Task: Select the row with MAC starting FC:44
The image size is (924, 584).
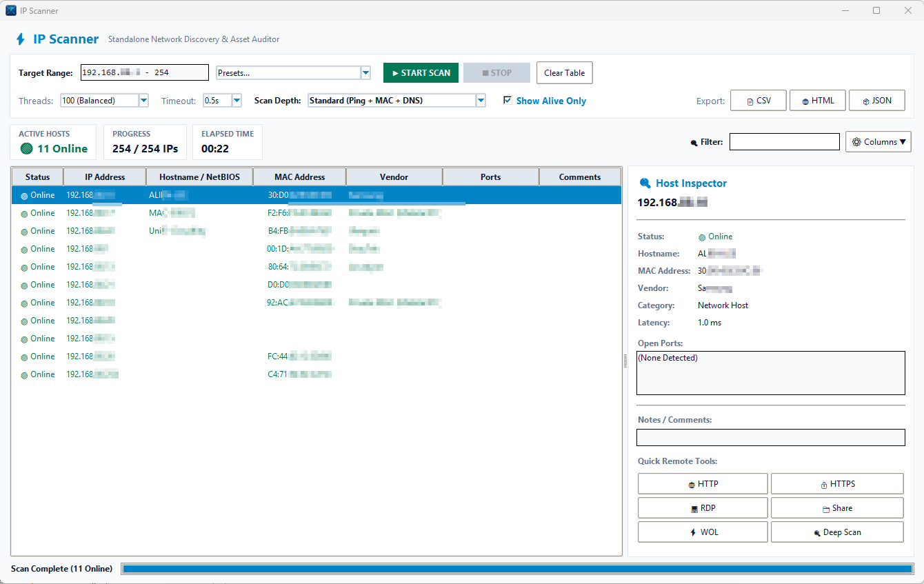Action: 317,356
